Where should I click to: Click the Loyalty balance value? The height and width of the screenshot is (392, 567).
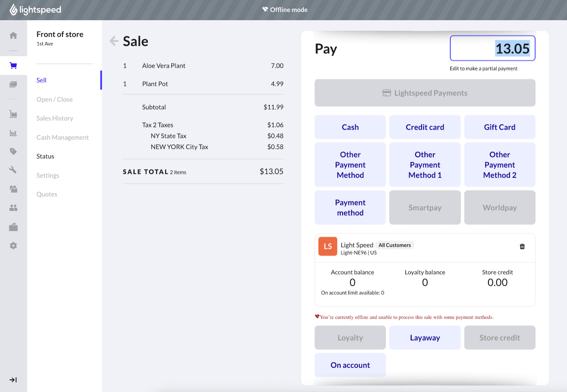click(x=425, y=283)
